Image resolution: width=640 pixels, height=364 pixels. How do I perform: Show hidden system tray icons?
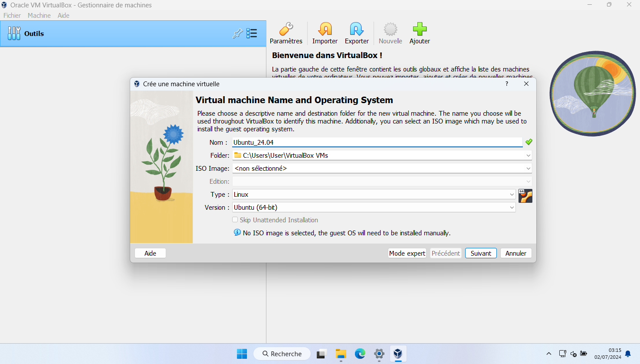[x=549, y=354]
